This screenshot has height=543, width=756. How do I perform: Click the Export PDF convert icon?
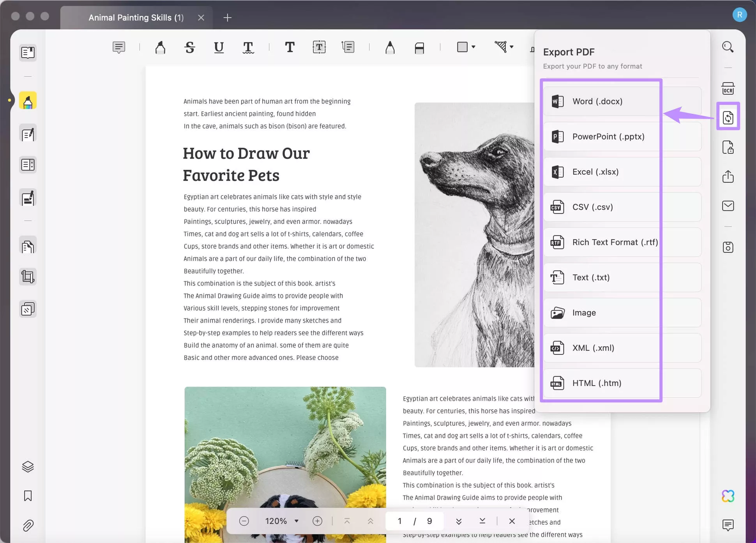tap(728, 117)
